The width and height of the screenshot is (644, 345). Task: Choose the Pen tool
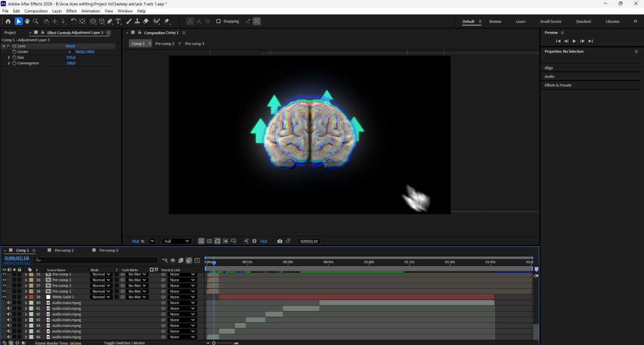coord(110,21)
